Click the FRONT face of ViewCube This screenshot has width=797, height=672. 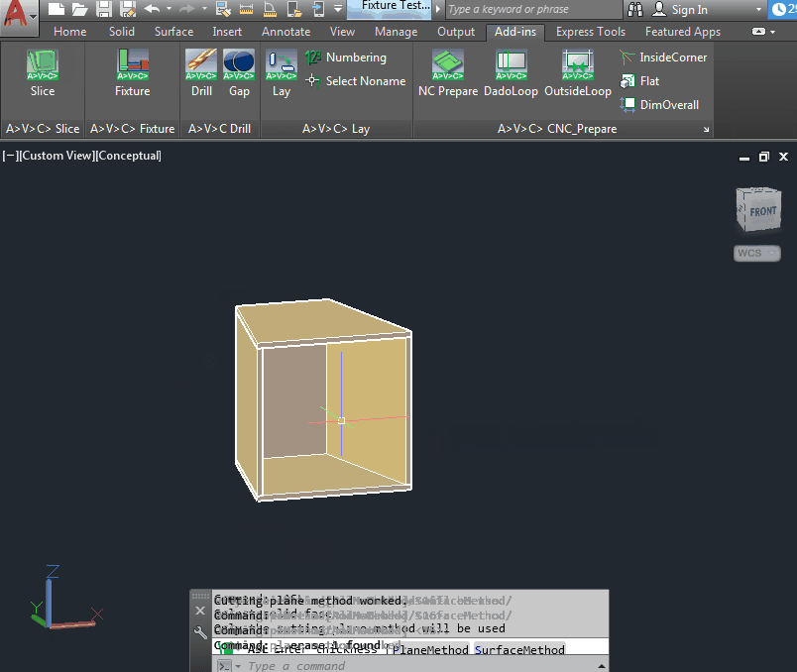(763, 211)
